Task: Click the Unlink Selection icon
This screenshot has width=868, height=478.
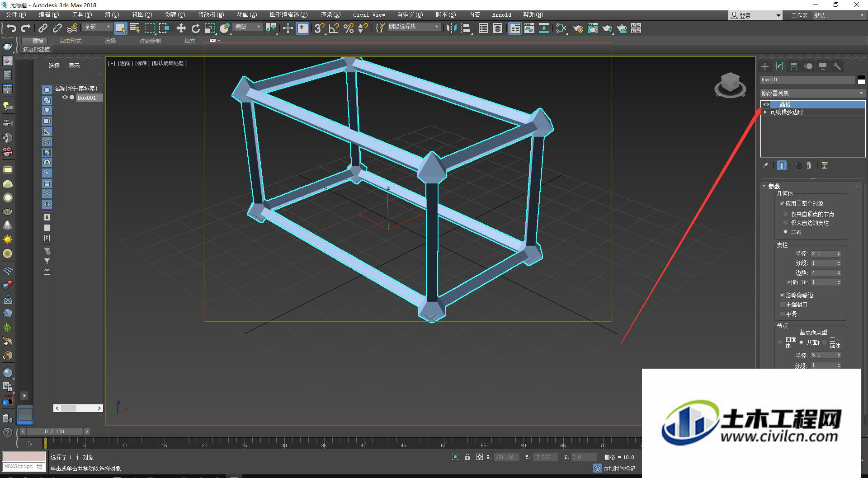Action: [57, 28]
